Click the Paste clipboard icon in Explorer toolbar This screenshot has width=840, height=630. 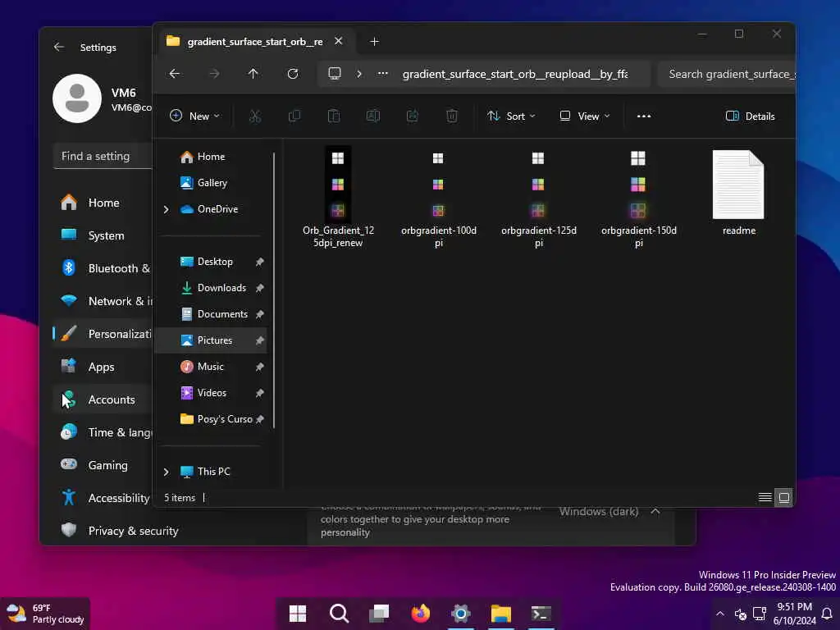[x=333, y=116]
